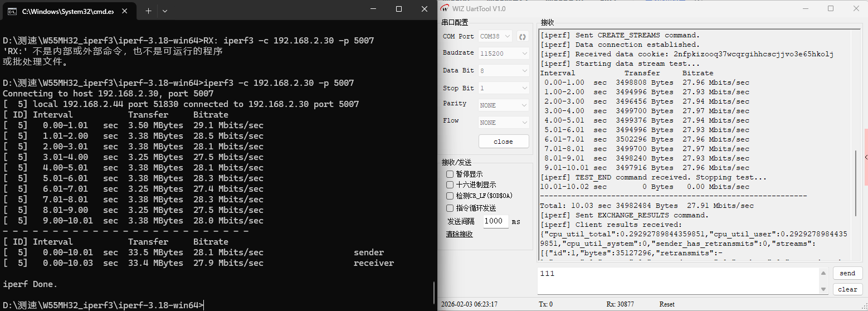Click send box scroll-up arrow

[823, 273]
